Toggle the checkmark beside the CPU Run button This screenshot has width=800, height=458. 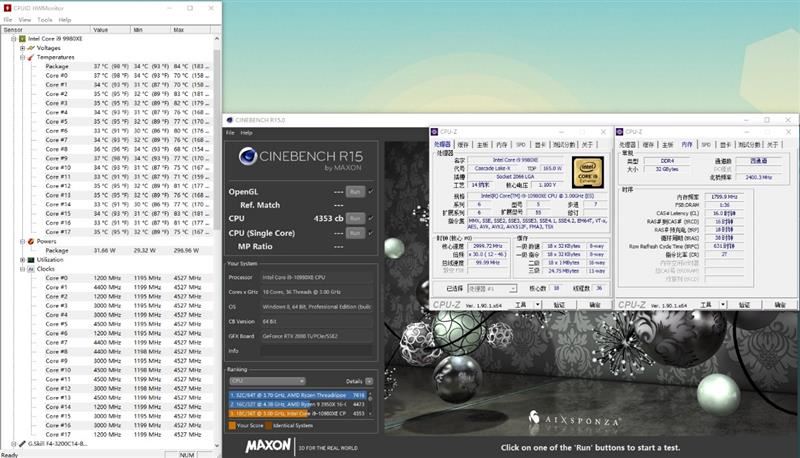pyautogui.click(x=371, y=218)
